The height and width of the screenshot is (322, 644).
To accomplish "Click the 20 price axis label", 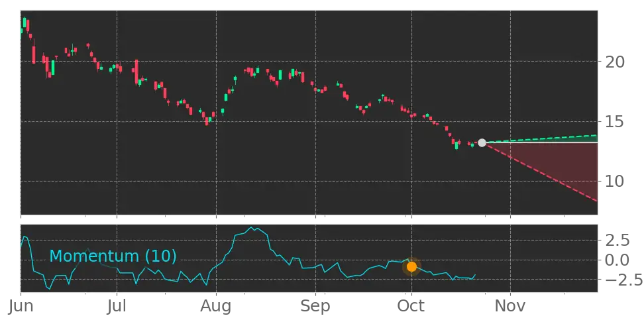I will click(x=615, y=62).
